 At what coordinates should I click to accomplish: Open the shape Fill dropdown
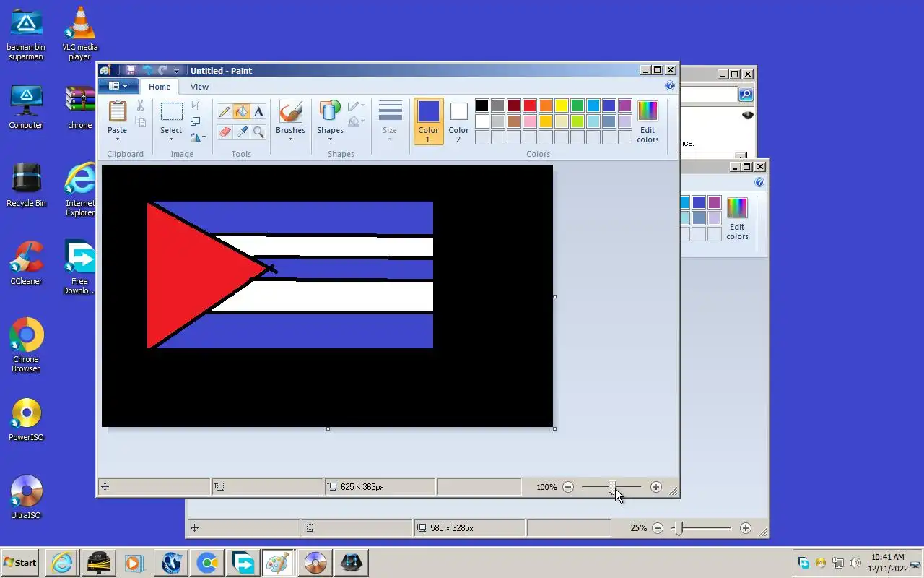coord(356,122)
